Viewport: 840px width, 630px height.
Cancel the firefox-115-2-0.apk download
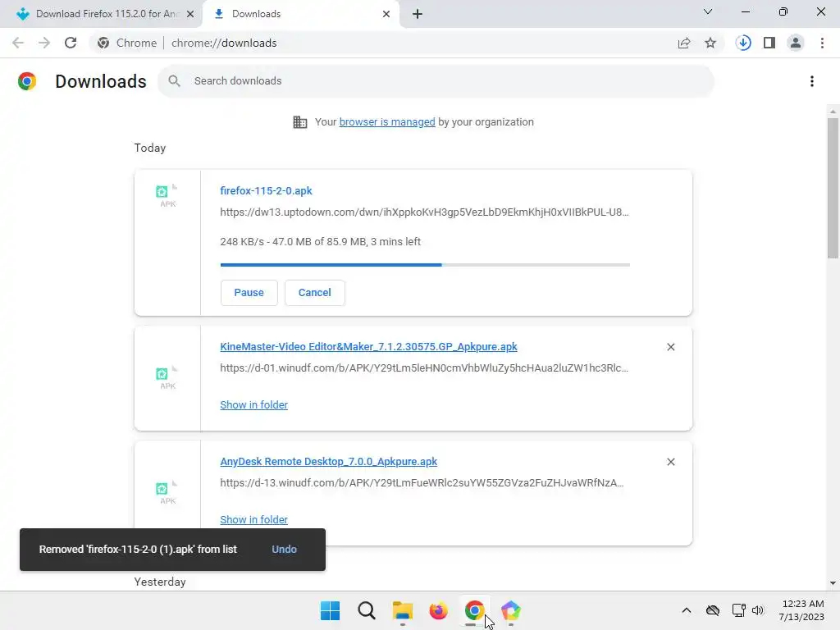pyautogui.click(x=314, y=293)
